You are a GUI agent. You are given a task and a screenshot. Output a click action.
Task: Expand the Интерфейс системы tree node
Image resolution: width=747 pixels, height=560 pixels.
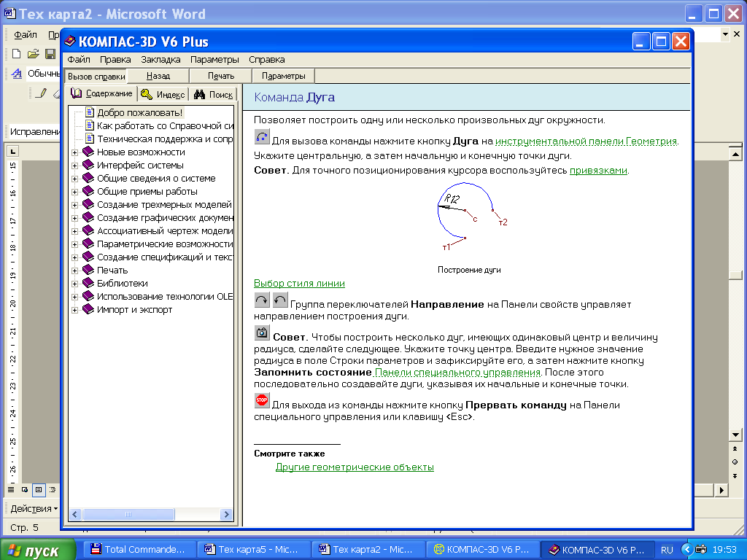coord(75,166)
